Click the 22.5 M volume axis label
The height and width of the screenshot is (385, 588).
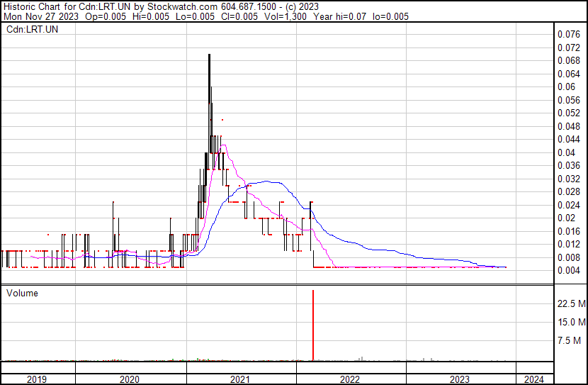coord(571,304)
